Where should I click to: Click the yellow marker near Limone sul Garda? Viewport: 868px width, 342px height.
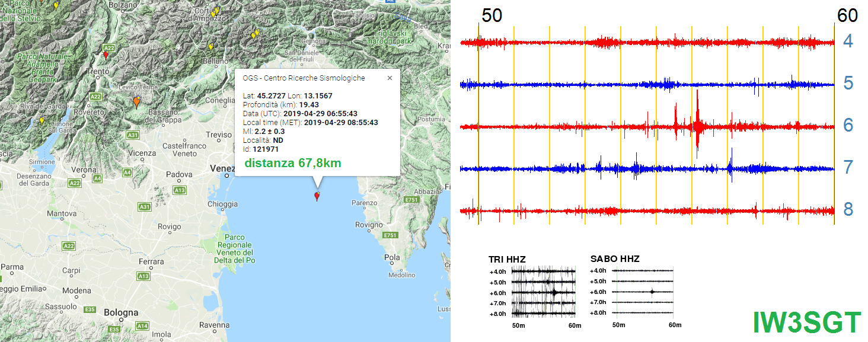[42, 121]
